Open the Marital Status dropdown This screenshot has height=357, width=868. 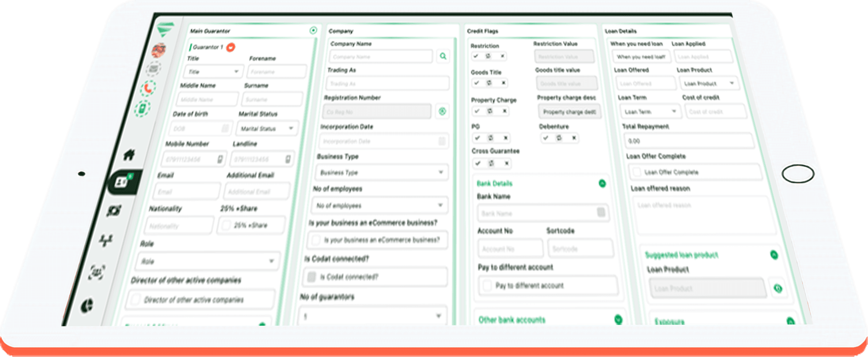[x=267, y=128]
